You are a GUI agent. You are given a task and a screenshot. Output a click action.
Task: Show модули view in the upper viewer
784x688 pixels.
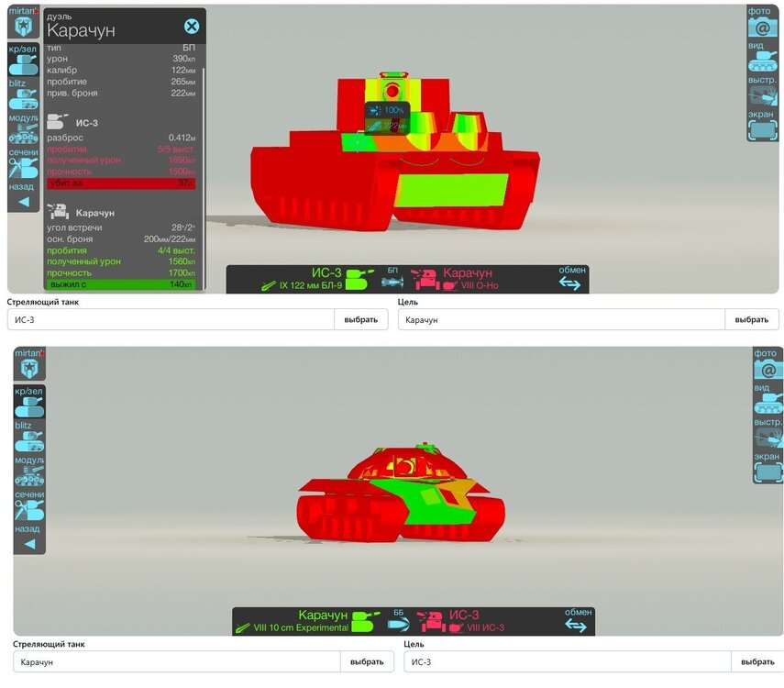(23, 128)
